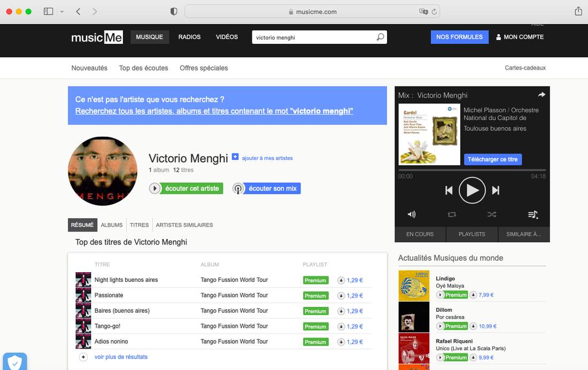This screenshot has height=370, width=588.
Task: Click the player volume speaker icon
Action: coord(412,214)
